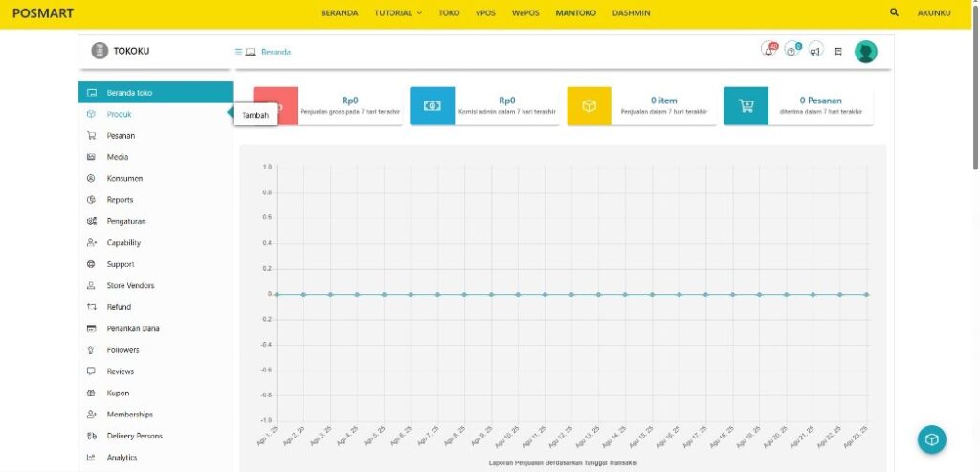The width and height of the screenshot is (980, 472).
Task: Click the search magnifier icon in top bar
Action: (894, 13)
